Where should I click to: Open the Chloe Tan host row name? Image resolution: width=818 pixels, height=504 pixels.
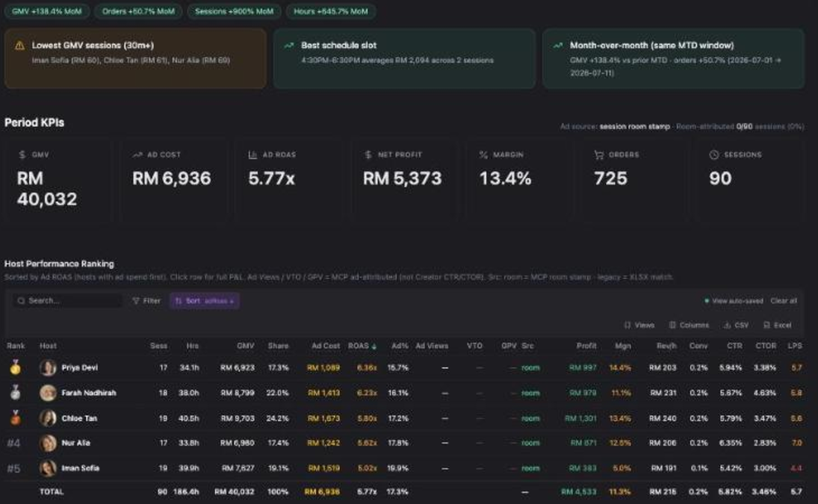click(79, 418)
